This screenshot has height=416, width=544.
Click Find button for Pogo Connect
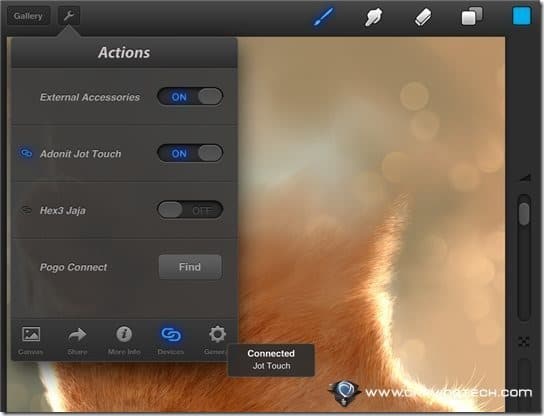(190, 267)
